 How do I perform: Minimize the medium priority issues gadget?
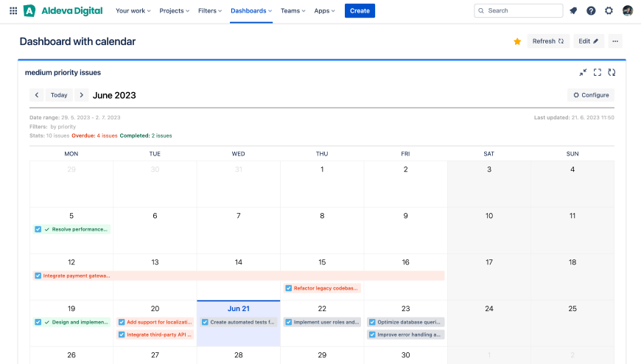(583, 72)
